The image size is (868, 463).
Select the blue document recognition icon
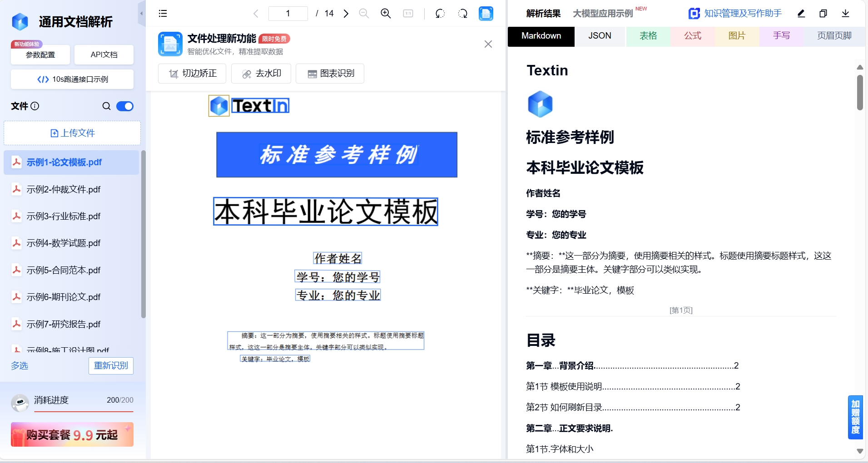coord(486,13)
